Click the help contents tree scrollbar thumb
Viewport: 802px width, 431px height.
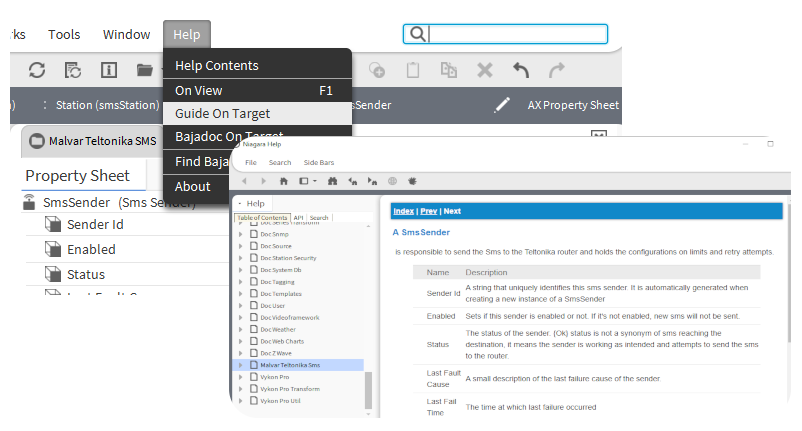click(368, 390)
